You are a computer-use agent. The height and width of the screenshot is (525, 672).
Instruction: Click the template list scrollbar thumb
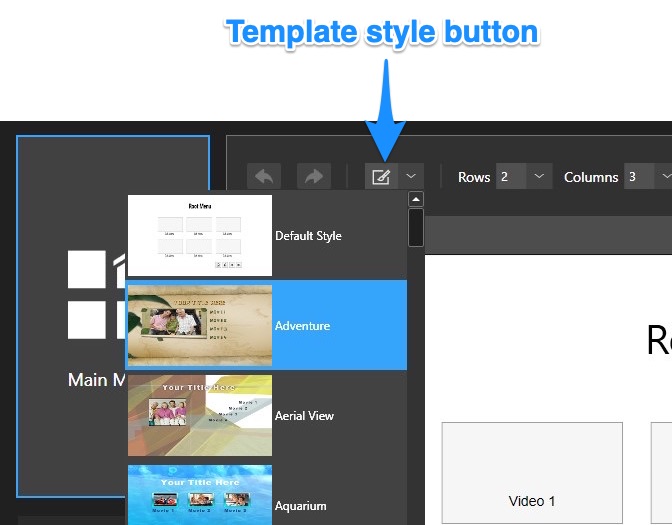416,228
